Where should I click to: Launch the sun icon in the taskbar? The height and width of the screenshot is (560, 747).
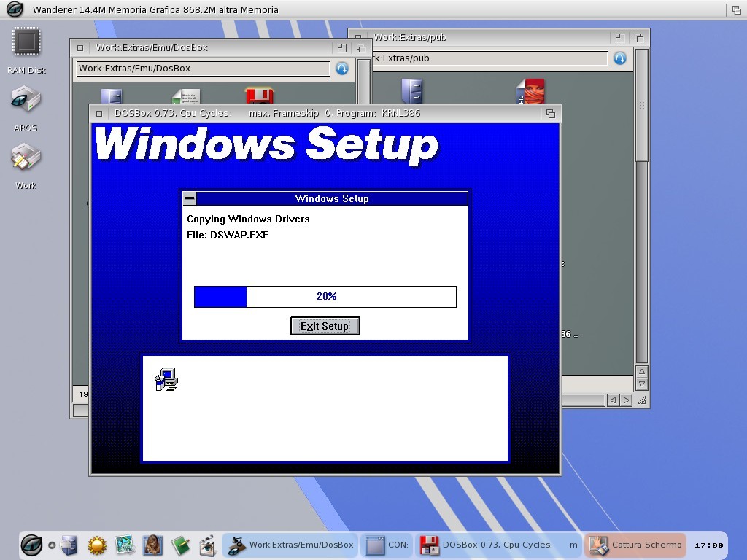(x=97, y=545)
